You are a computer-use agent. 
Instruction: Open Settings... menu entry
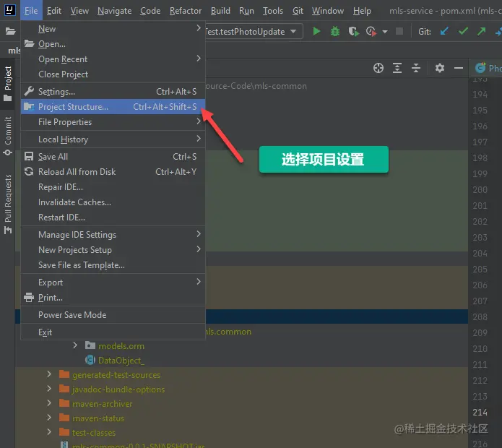(113, 92)
